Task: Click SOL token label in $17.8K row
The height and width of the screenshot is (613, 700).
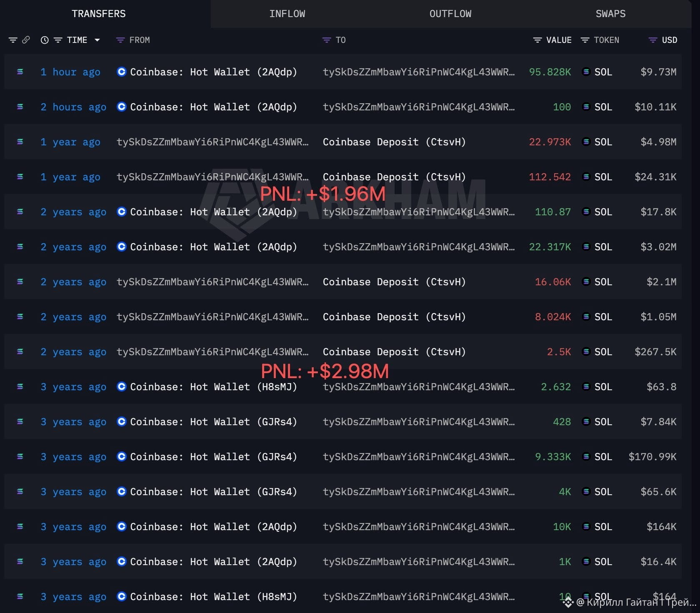Action: pos(603,212)
